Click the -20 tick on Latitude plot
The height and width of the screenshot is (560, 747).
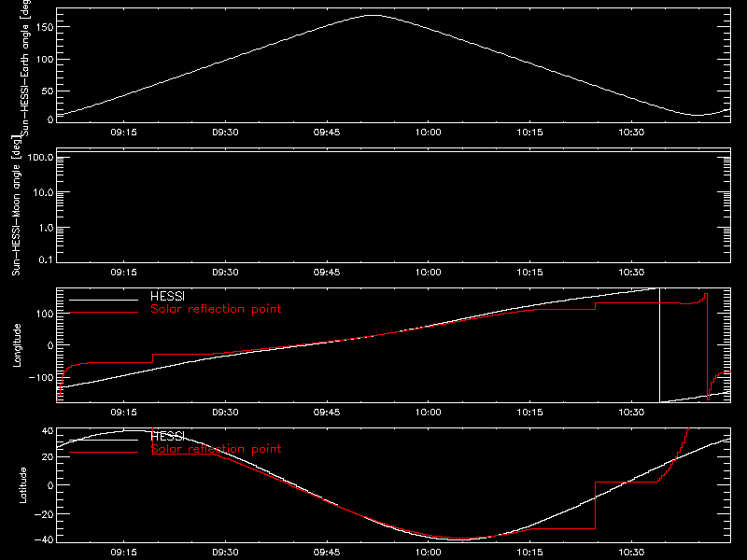tap(44, 514)
